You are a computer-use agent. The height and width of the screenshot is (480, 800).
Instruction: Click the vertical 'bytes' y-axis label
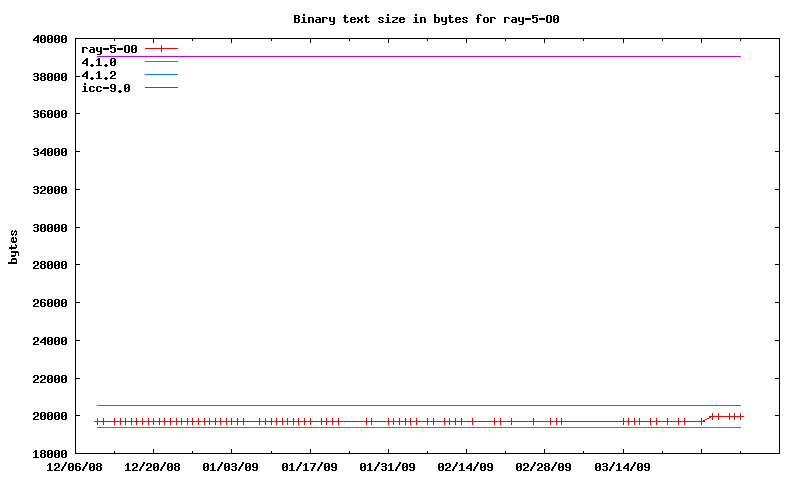tap(14, 246)
